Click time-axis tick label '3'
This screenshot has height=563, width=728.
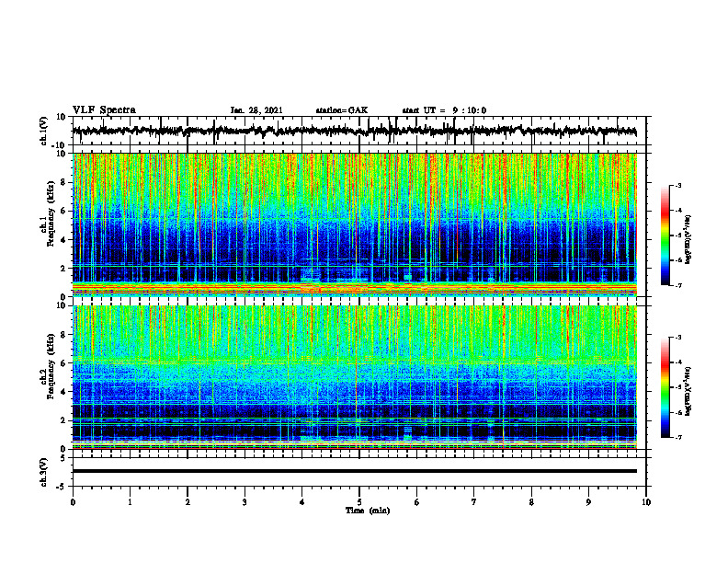(245, 502)
